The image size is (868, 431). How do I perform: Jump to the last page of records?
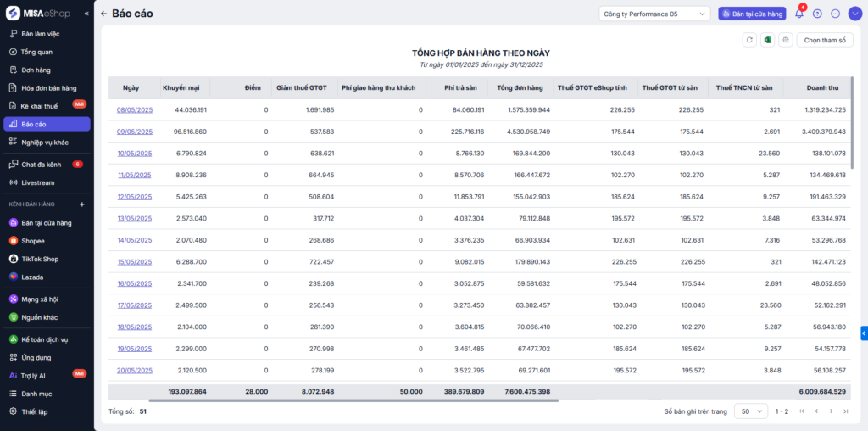pyautogui.click(x=845, y=411)
